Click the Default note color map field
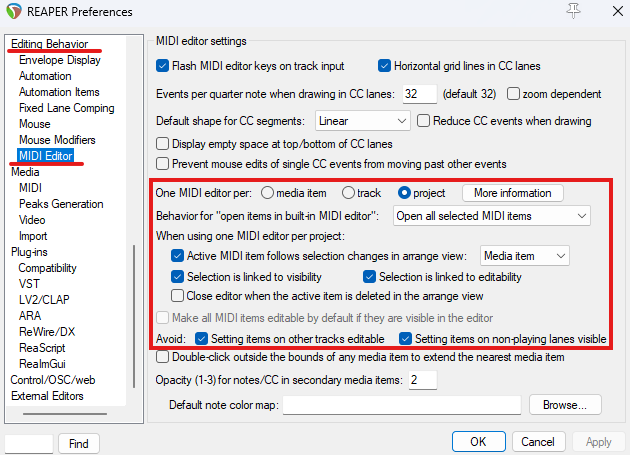Viewport: 630px width, 455px height. [x=402, y=405]
